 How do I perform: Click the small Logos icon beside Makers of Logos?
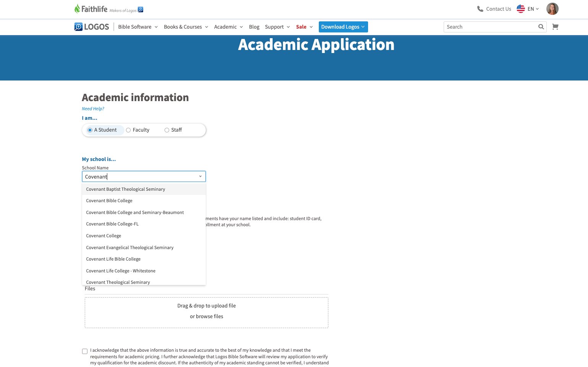(x=141, y=10)
